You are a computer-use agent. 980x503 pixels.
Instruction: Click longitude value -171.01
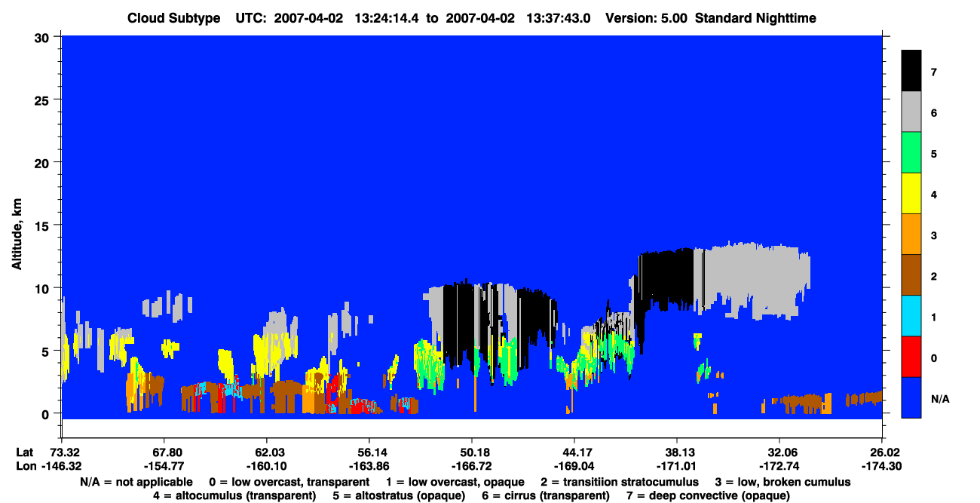click(677, 466)
